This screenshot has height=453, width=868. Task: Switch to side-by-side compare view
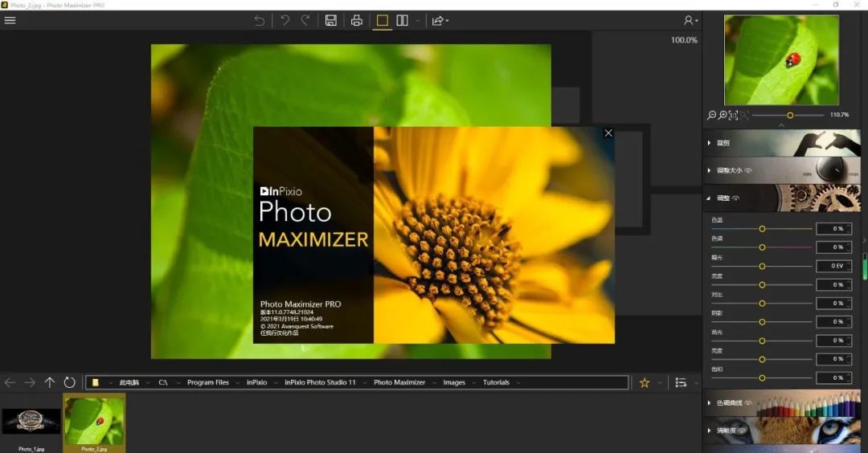[x=403, y=20]
